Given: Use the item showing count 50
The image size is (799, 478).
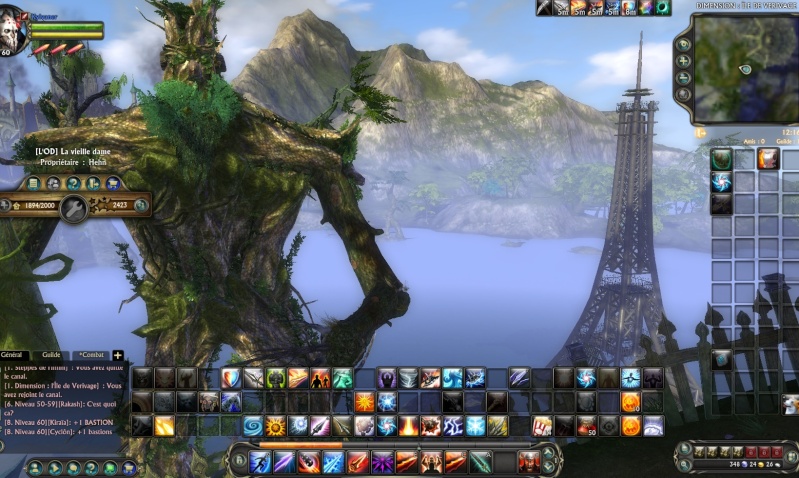Looking at the screenshot, I should pos(586,426).
